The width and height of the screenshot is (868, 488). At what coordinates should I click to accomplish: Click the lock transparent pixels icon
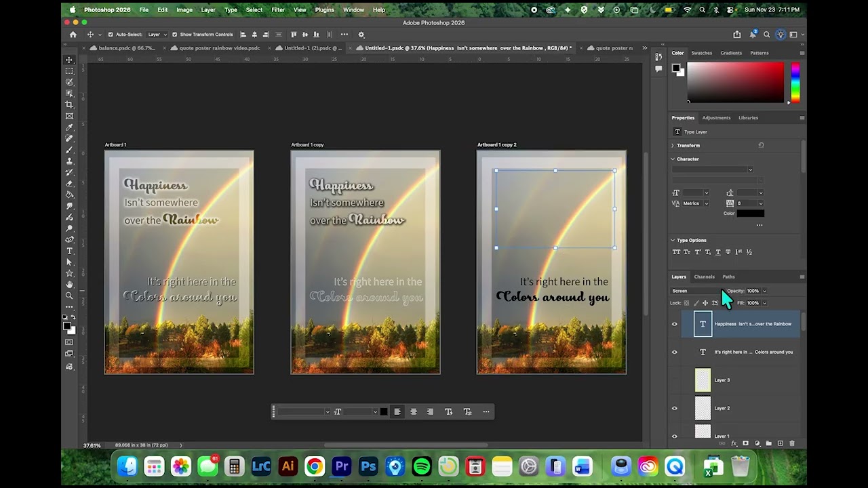point(686,303)
